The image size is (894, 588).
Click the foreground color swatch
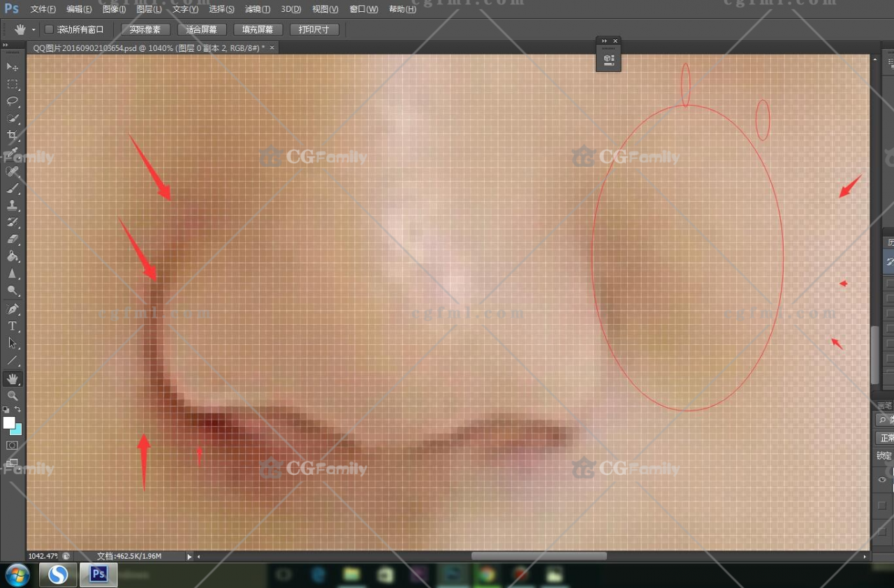click(x=8, y=422)
